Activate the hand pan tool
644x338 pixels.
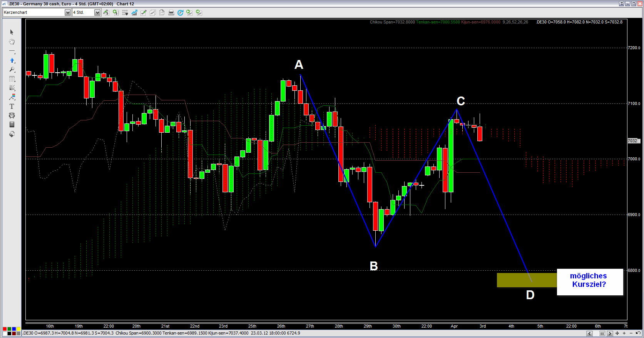coord(12,42)
